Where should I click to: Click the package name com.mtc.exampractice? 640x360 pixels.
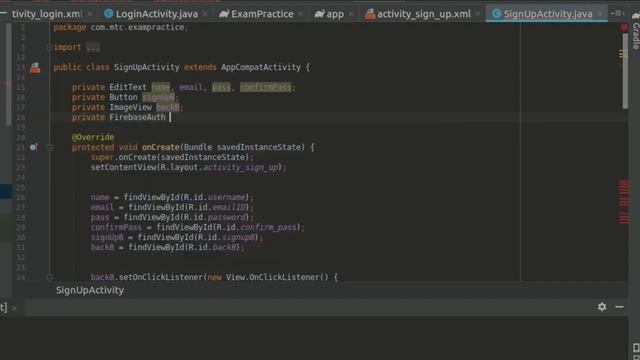pyautogui.click(x=137, y=27)
